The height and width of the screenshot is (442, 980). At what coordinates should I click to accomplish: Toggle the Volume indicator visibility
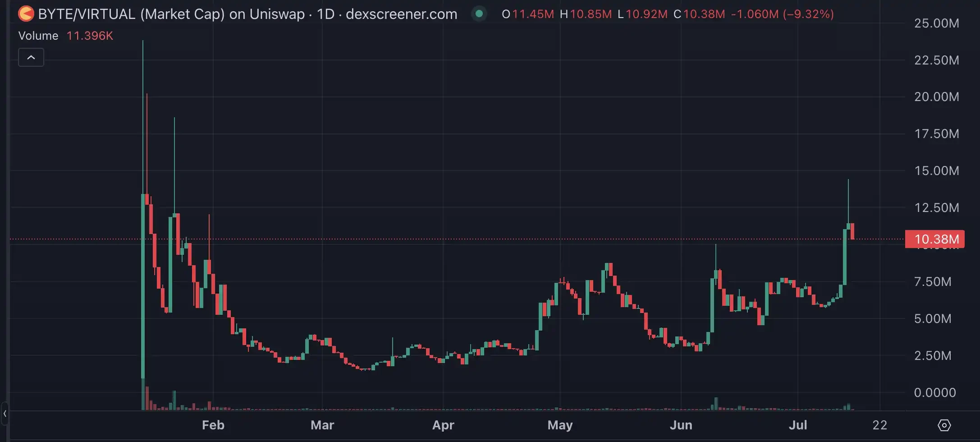tap(38, 36)
